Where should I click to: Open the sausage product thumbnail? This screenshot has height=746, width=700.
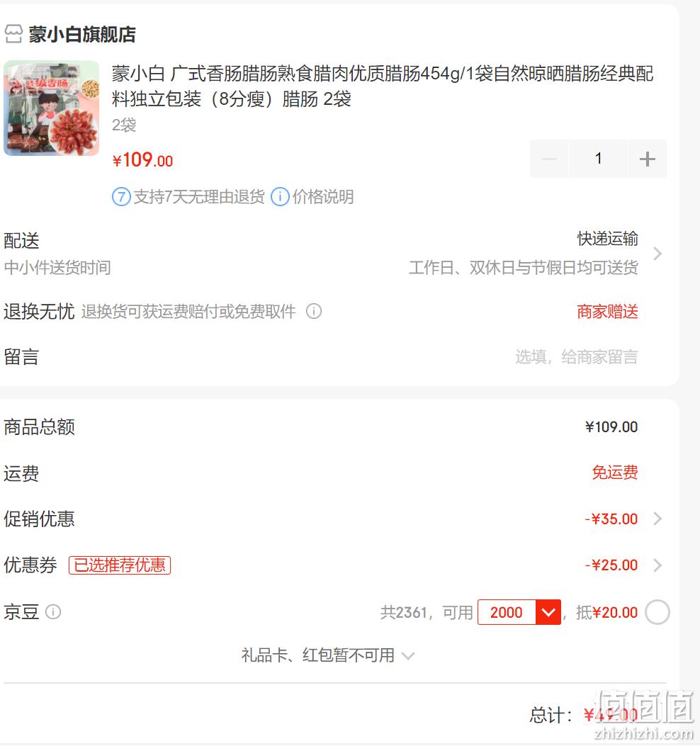(x=52, y=108)
